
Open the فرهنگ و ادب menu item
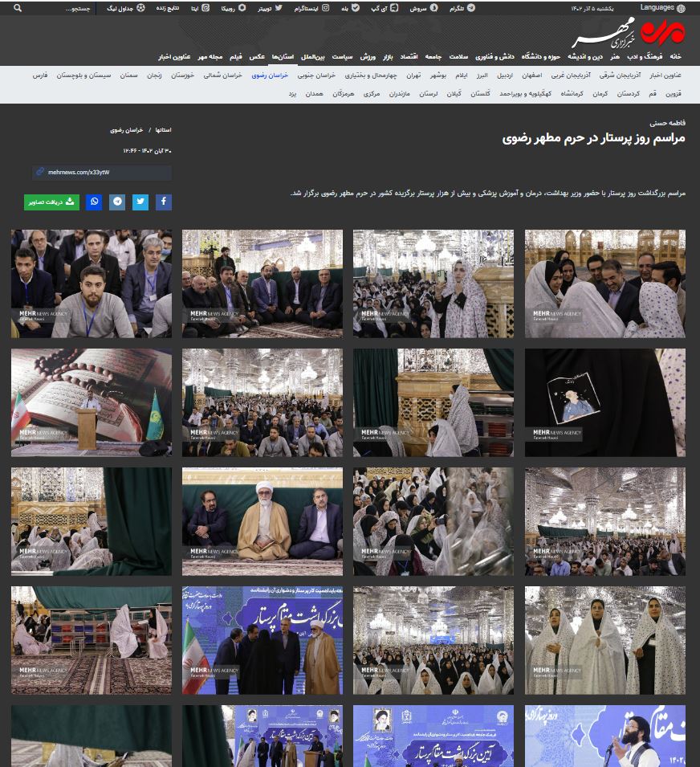pos(645,57)
